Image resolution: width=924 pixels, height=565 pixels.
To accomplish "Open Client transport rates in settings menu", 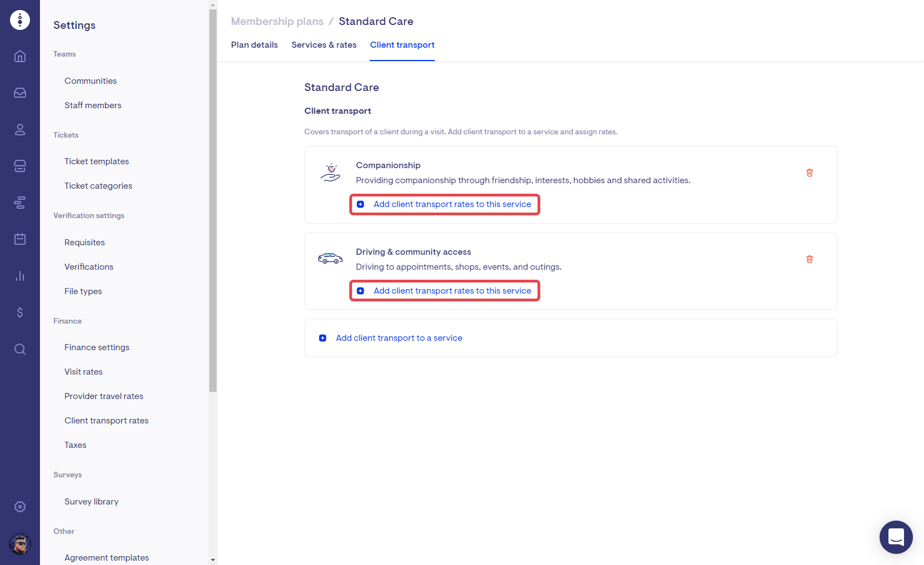I will 107,421.
